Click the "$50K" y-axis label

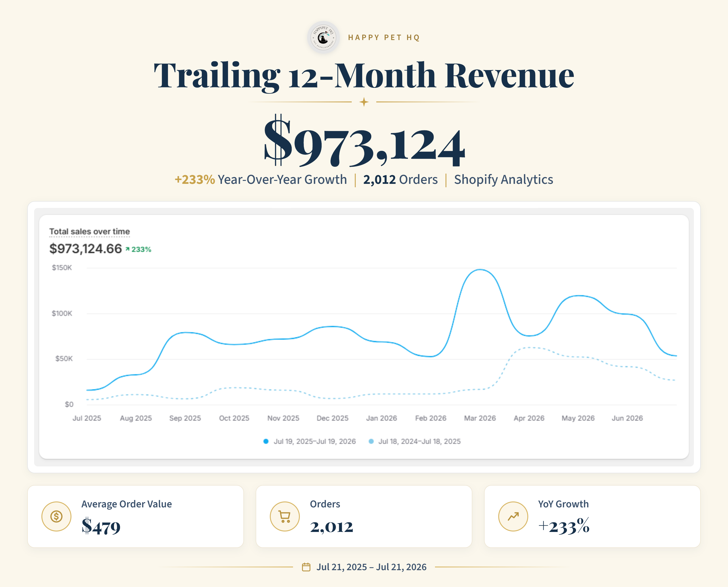(x=64, y=359)
